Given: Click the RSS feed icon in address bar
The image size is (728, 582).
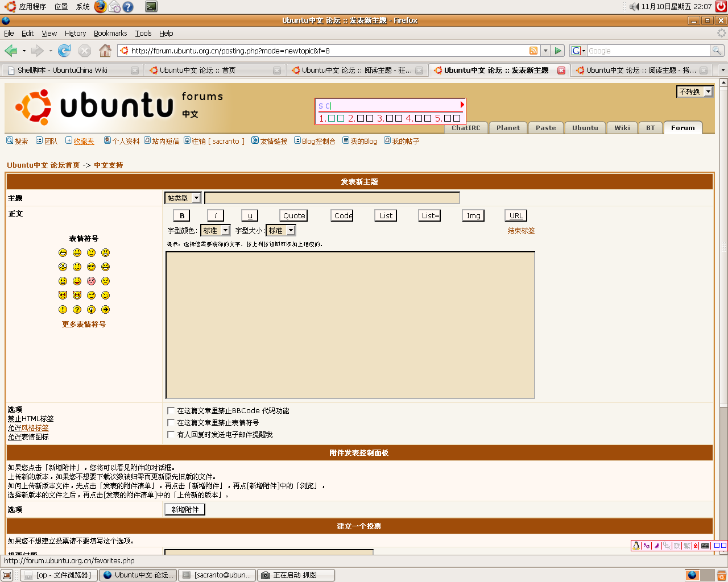Looking at the screenshot, I should pyautogui.click(x=533, y=51).
